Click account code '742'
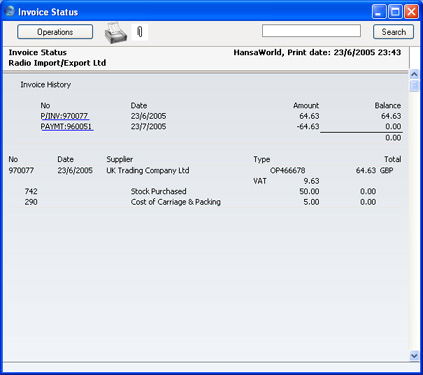The image size is (423, 375). tap(31, 191)
